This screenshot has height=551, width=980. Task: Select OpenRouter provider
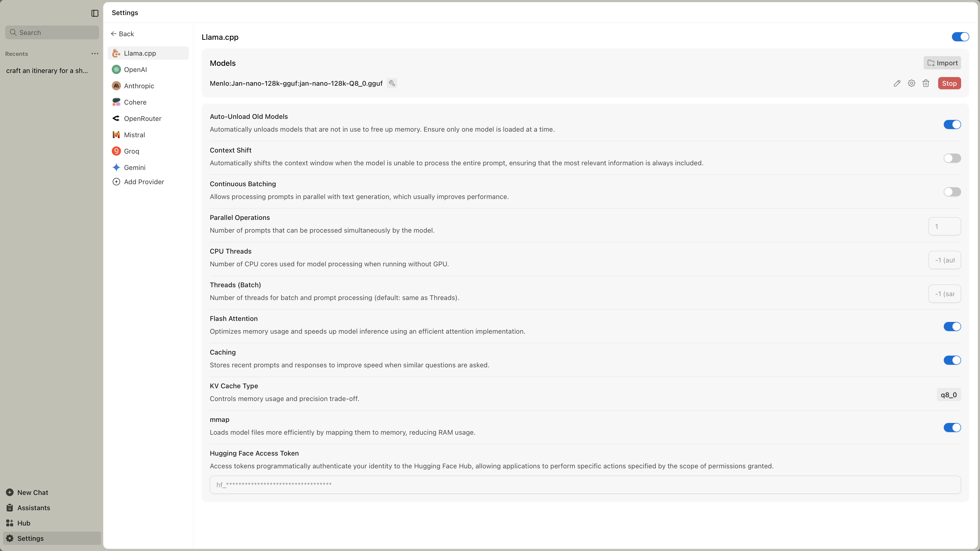point(142,119)
